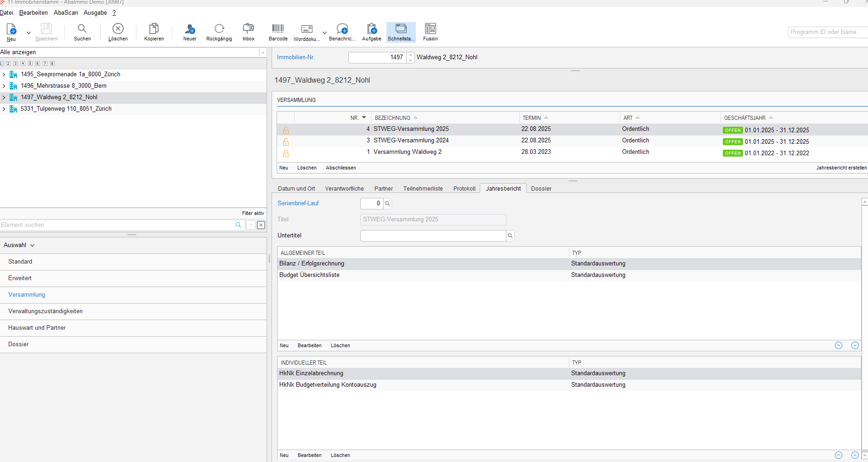Click the Immobilien-Nr. stepper arrows

pos(410,57)
